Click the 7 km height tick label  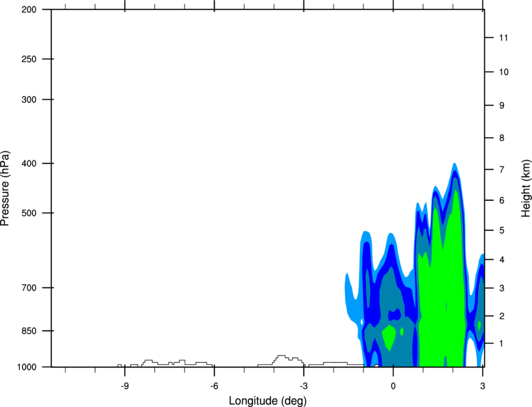point(502,169)
